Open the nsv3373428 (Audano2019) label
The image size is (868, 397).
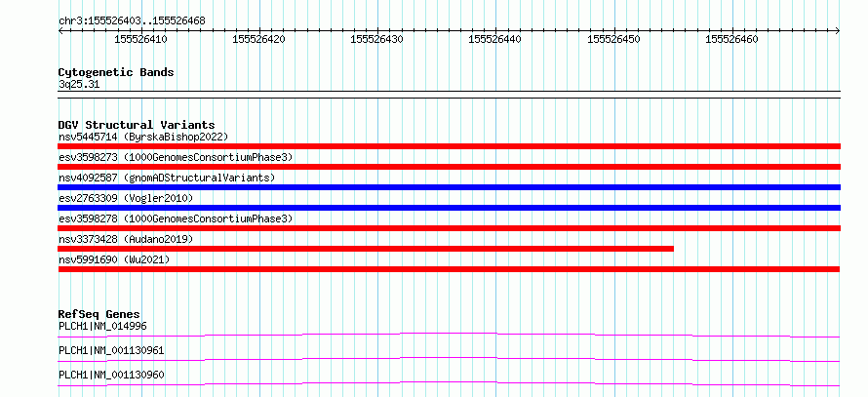click(126, 239)
